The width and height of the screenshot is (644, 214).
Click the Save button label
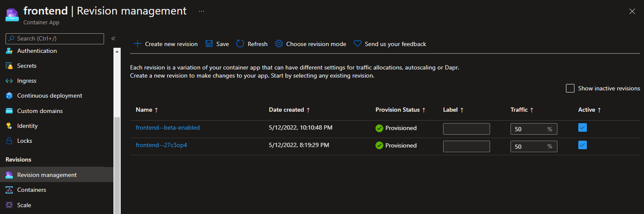click(x=223, y=44)
